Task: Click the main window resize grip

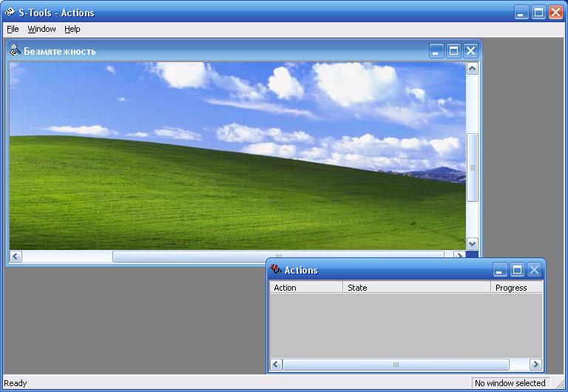Action: 561,384
